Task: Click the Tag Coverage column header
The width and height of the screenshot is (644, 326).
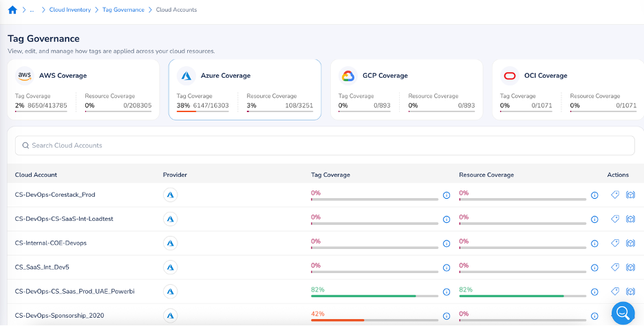Action: coord(330,175)
